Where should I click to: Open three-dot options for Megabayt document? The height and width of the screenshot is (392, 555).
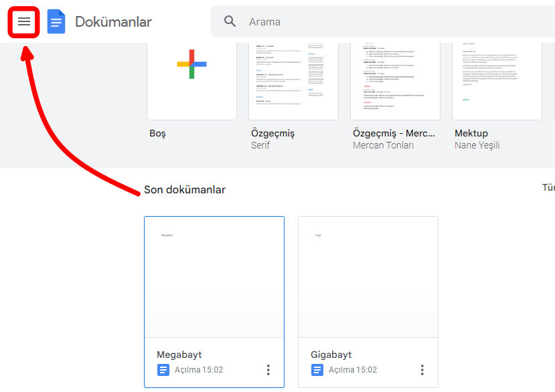tap(268, 370)
